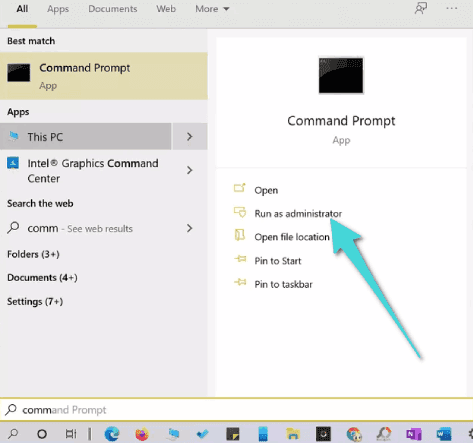473x443 pixels.
Task: Select Pin to Start
Action: point(278,261)
